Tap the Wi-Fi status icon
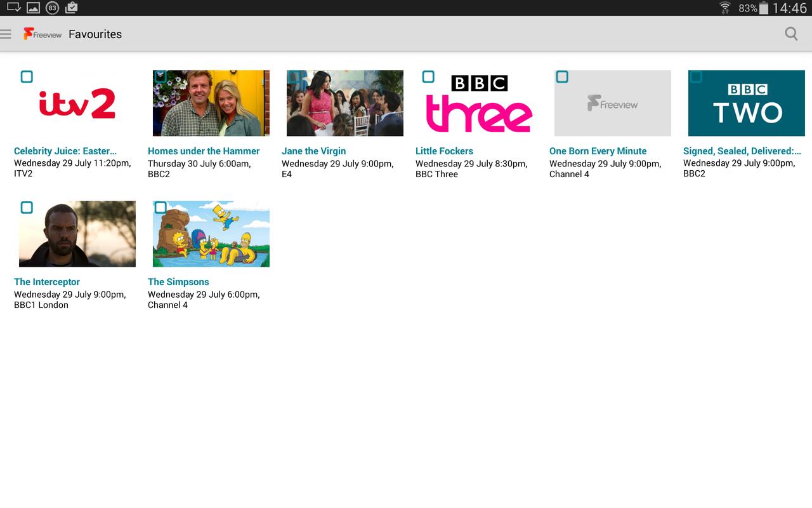812x508 pixels. coord(724,8)
